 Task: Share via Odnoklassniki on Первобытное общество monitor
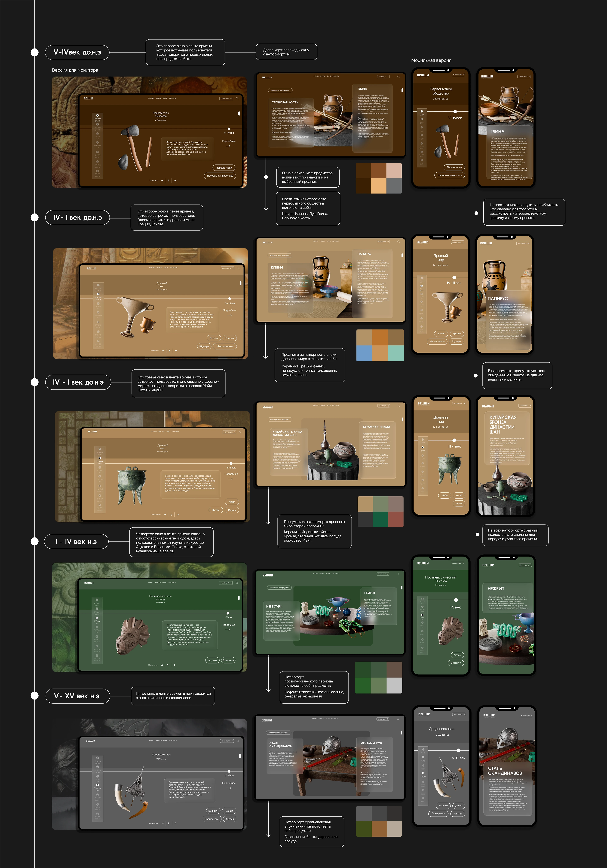[x=169, y=180]
